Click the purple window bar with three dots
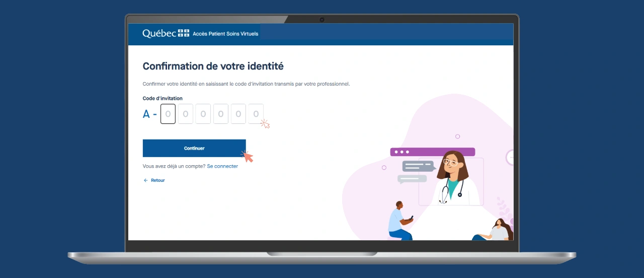 [x=432, y=152]
